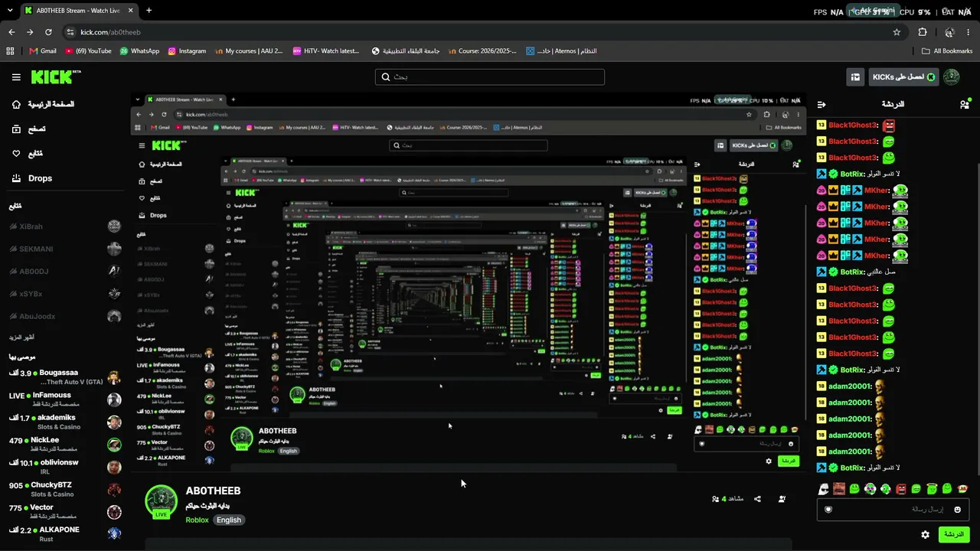The width and height of the screenshot is (980, 551).
Task: Click the Kick search field
Action: pos(490,77)
